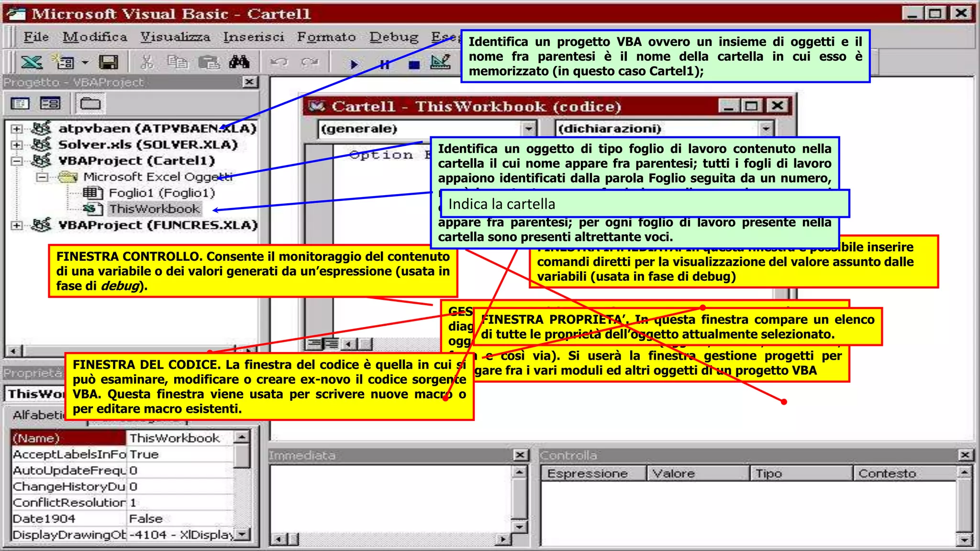Select Foglio1 (Foglio1) in the project tree
This screenshot has width=980, height=551.
point(162,193)
